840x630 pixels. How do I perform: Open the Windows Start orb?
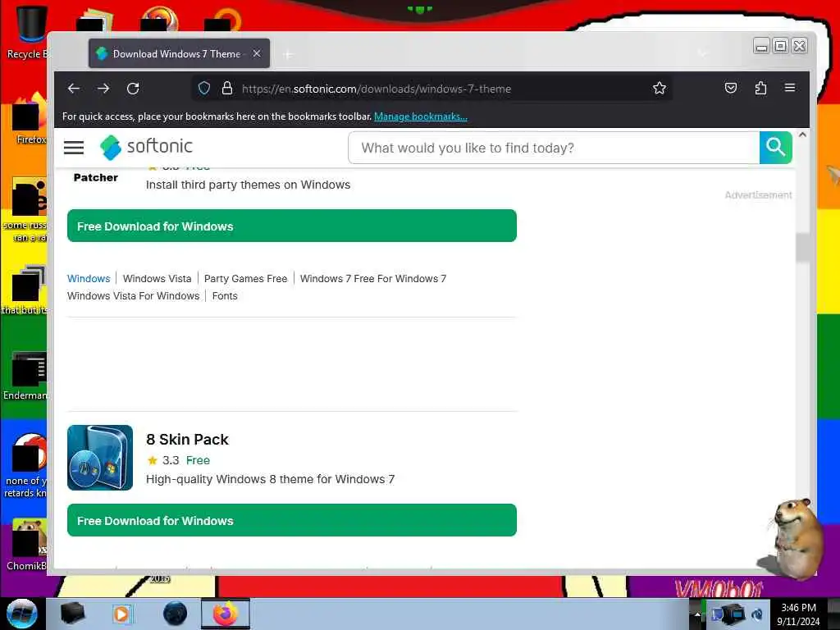click(x=21, y=614)
